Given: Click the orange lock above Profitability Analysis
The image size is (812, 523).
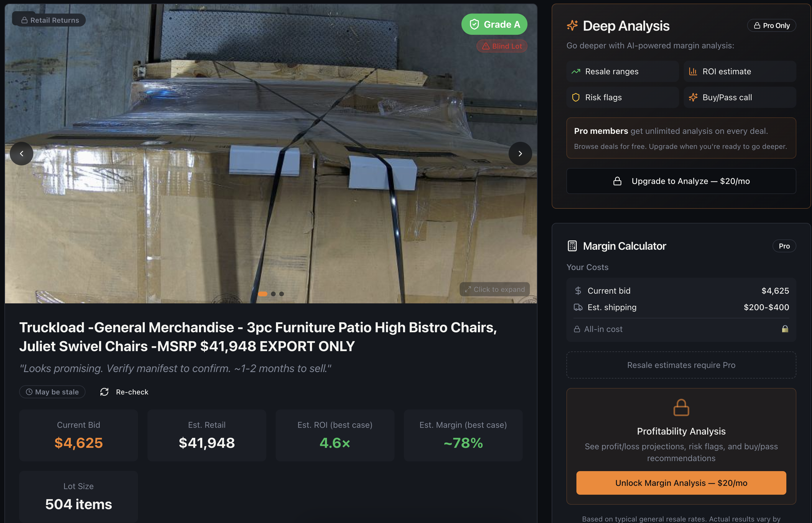Looking at the screenshot, I should pos(681,407).
